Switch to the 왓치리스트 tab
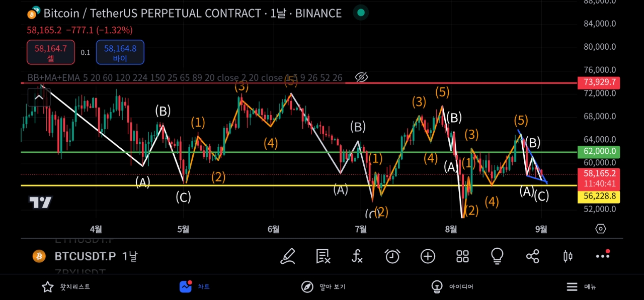644x300 pixels. [x=66, y=287]
